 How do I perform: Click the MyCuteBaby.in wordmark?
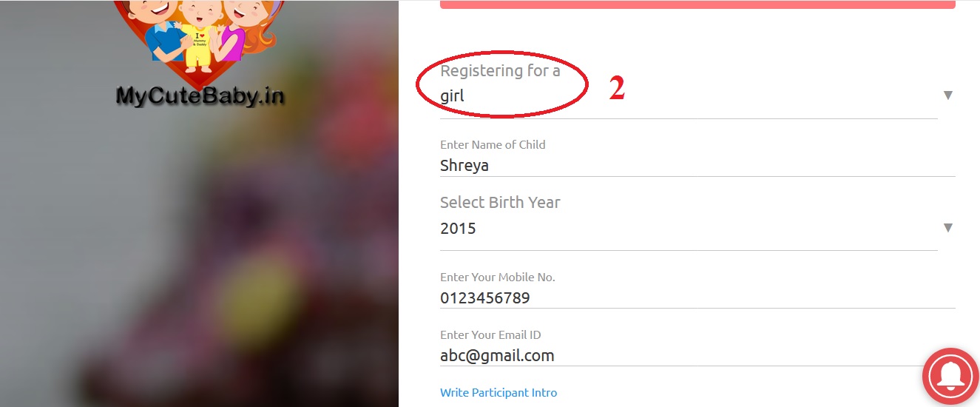200,95
